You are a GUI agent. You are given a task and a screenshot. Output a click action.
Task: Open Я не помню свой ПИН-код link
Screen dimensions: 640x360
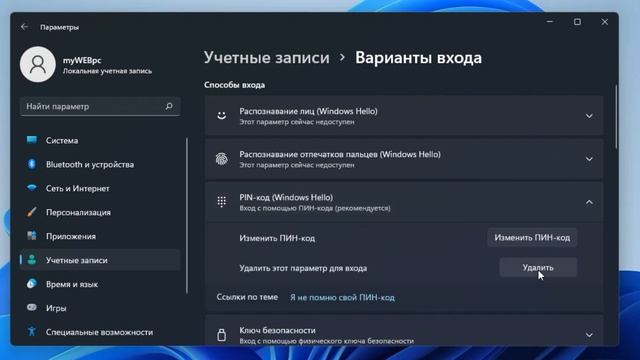(342, 298)
